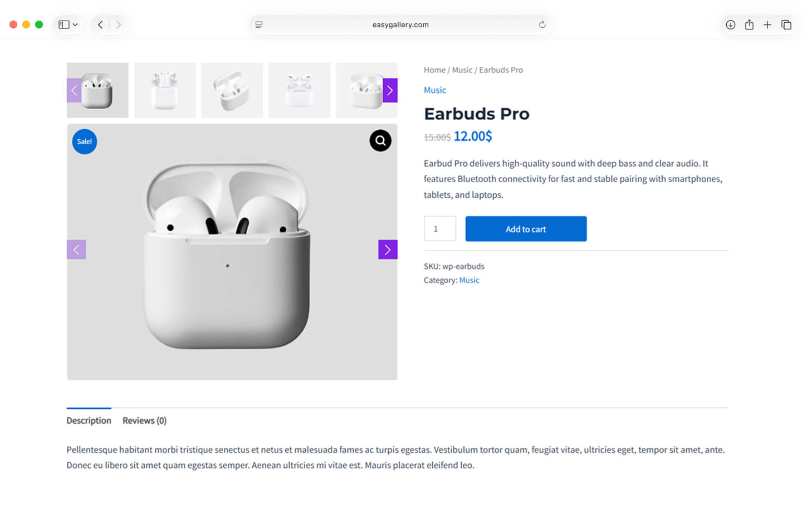Image resolution: width=812 pixels, height=518 pixels.
Task: Go to previous main gallery image
Action: tap(76, 250)
